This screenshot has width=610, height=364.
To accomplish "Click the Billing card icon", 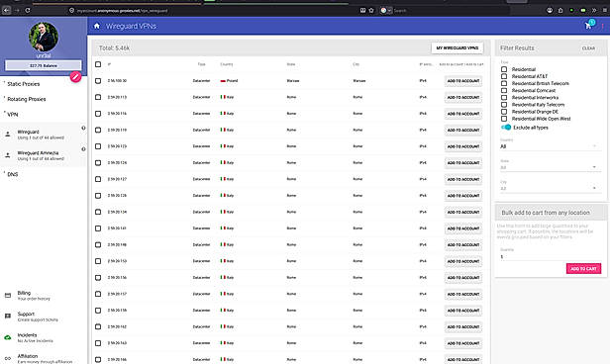I will click(7, 295).
